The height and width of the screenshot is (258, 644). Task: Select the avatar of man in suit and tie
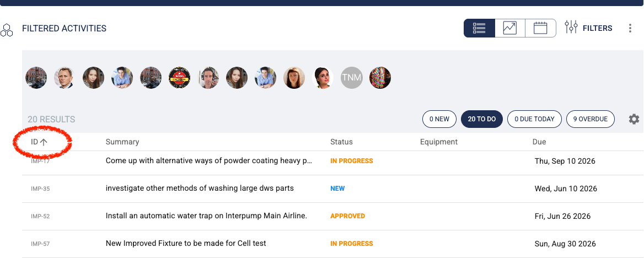click(65, 78)
